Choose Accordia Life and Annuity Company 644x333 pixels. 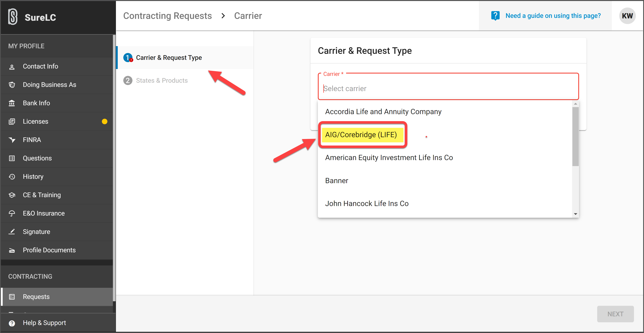pyautogui.click(x=445, y=112)
